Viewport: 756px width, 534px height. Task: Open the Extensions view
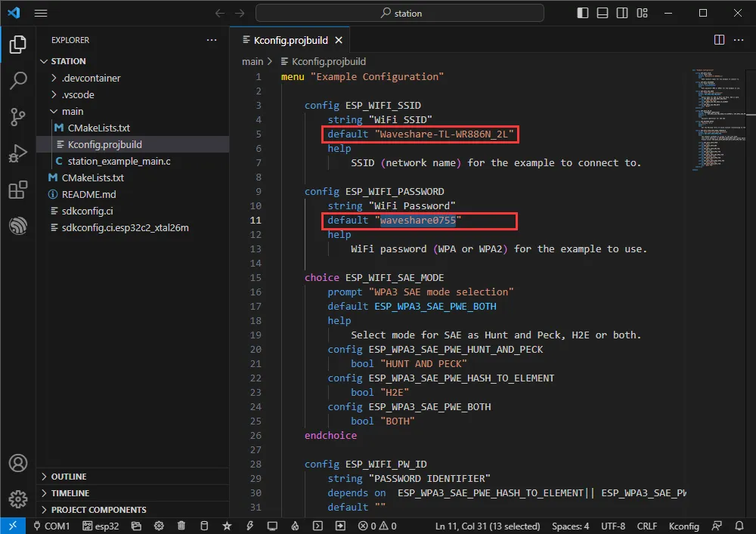click(x=17, y=190)
